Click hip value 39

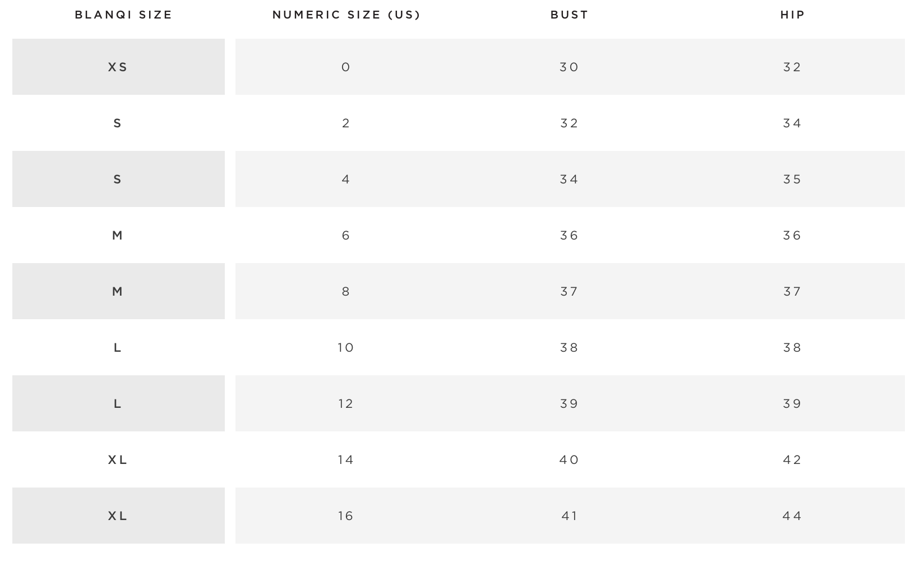click(x=792, y=404)
